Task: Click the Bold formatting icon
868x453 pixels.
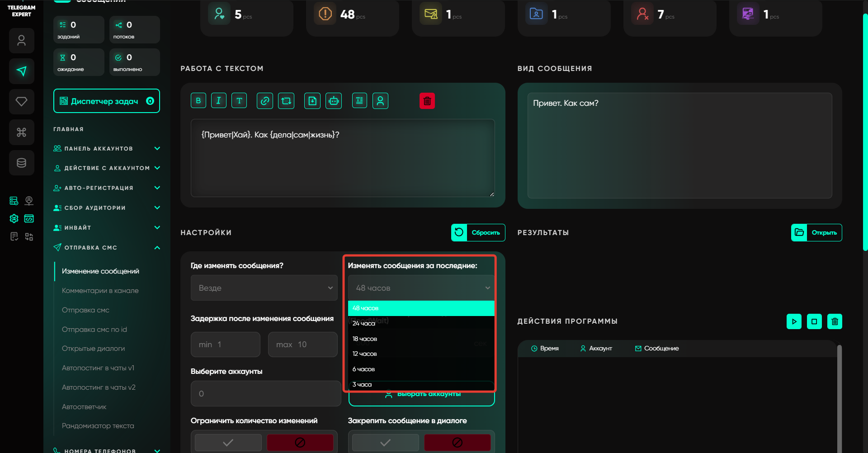Action: point(198,101)
